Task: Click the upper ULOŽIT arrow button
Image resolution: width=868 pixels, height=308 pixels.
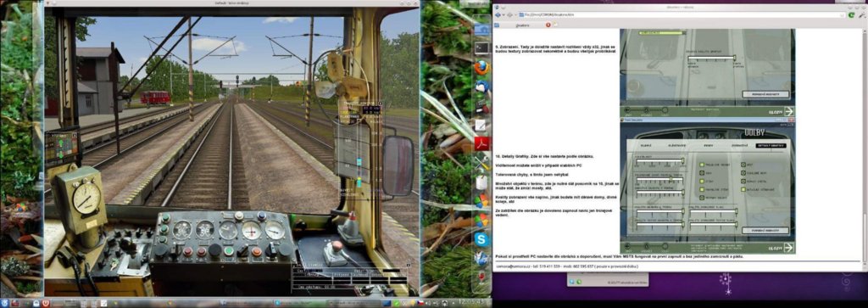Action: click(x=781, y=111)
